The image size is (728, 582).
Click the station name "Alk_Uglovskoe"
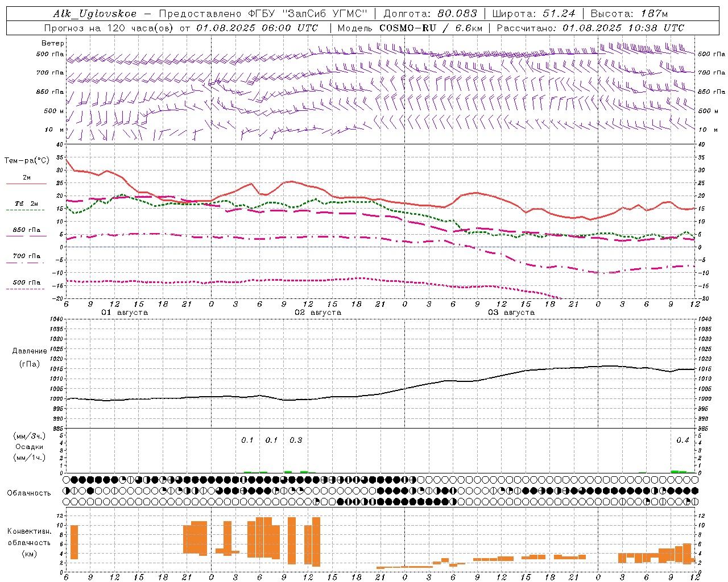click(95, 14)
